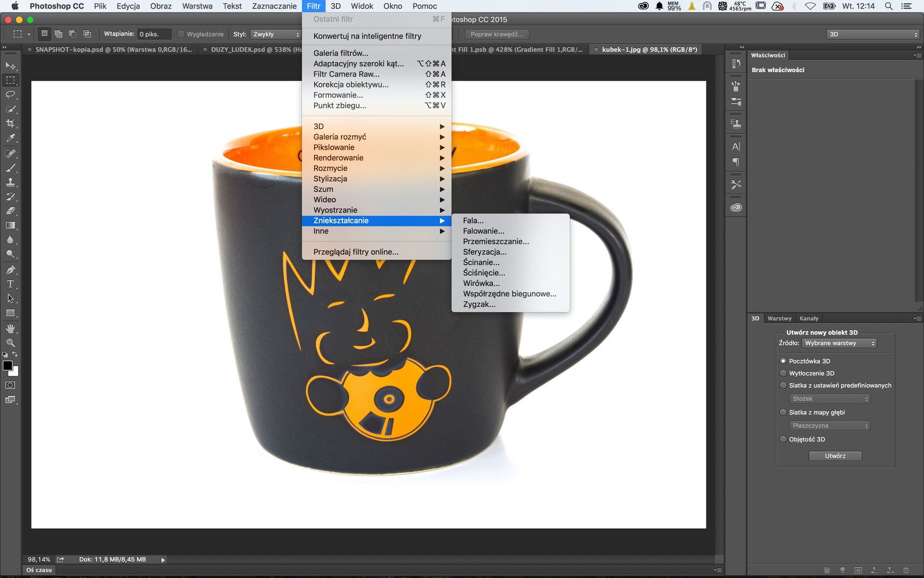The height and width of the screenshot is (578, 924).
Task: Select the Blur tool
Action: (10, 240)
